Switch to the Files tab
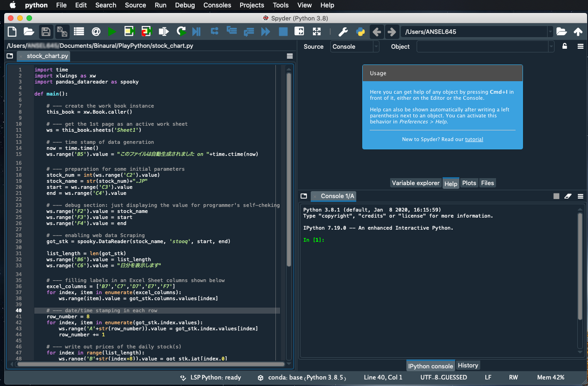The height and width of the screenshot is (386, 588). tap(488, 183)
